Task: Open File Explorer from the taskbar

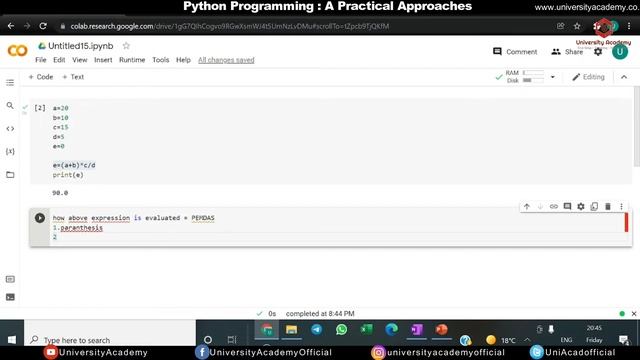Action: pos(291,329)
